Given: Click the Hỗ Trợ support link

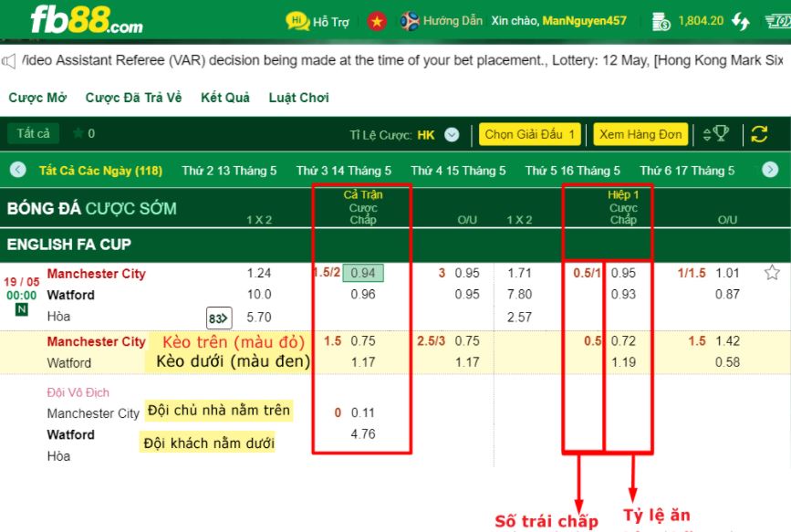Looking at the screenshot, I should point(331,22).
